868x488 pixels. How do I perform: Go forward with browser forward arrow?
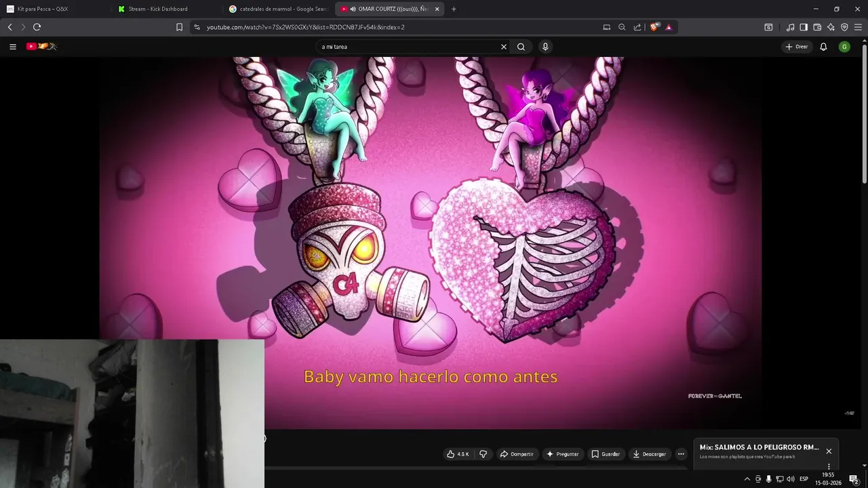point(23,27)
